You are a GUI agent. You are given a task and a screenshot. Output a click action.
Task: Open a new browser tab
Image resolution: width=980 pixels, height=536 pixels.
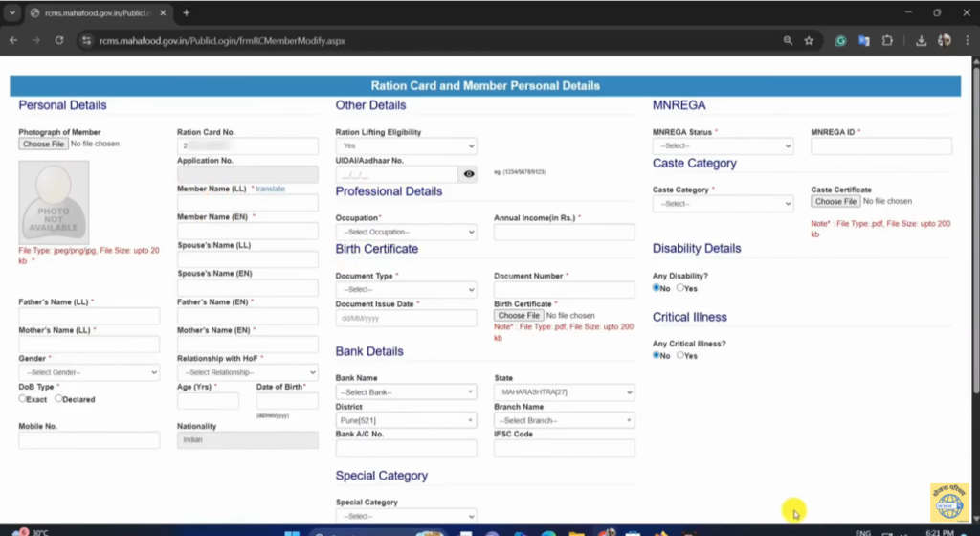pyautogui.click(x=186, y=12)
